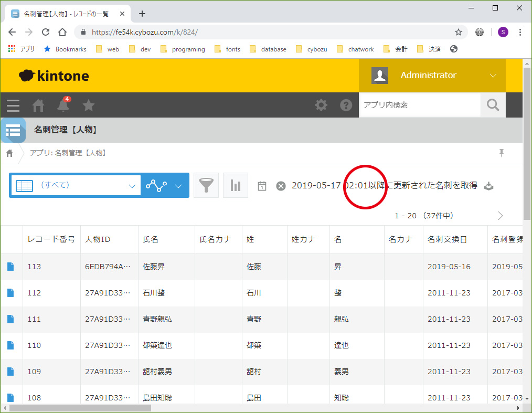Open the bar chart aggregation icon

(236, 185)
